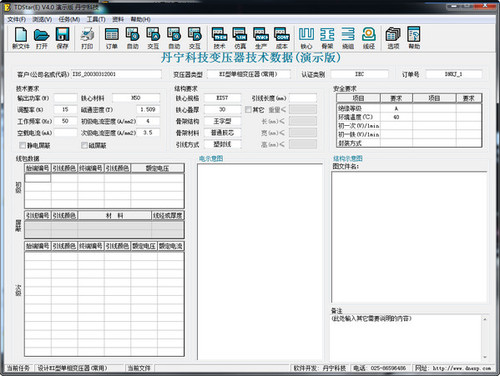Click the 引线长度 input field
This screenshot has width=500, height=376.
tap(303, 98)
